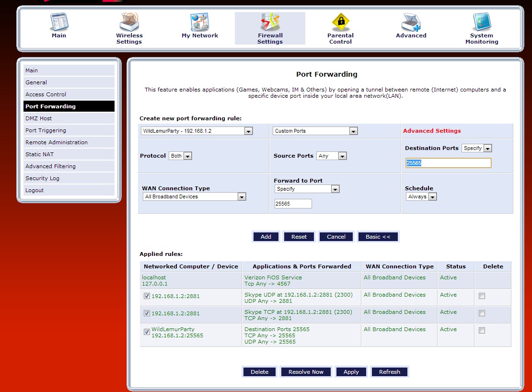Select Access Control in the sidebar
This screenshot has width=532, height=392.
69,94
